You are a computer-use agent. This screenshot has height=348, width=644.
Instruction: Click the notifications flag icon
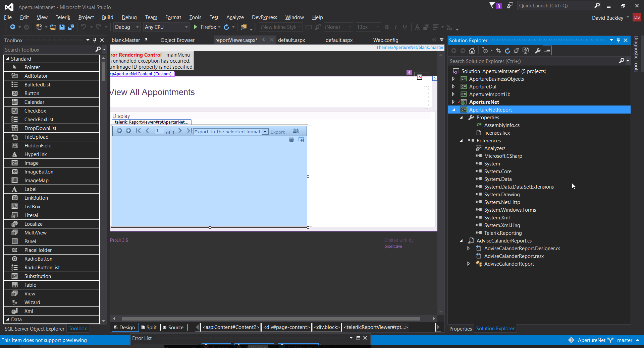point(492,6)
